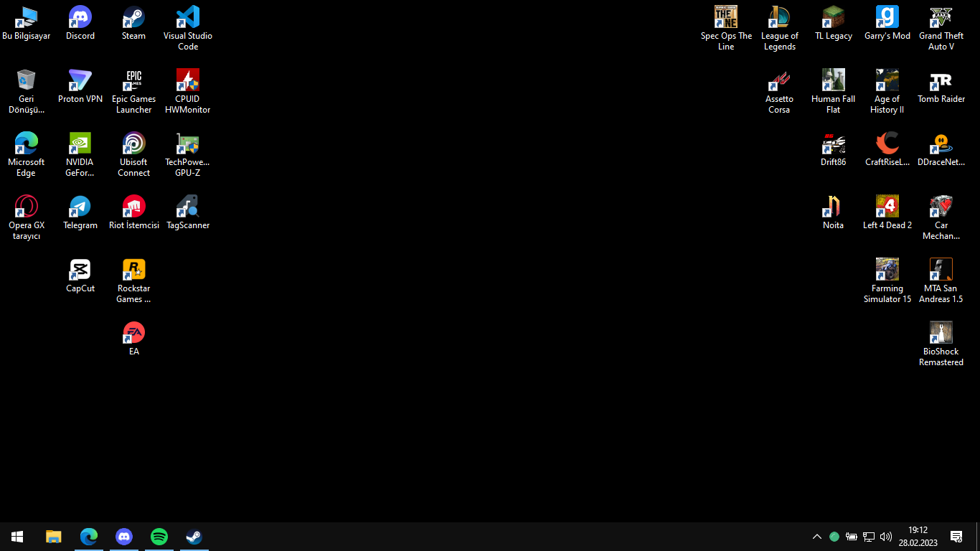The width and height of the screenshot is (980, 551).
Task: Select the Grand Theft Auto V shortcut
Action: coord(941,29)
